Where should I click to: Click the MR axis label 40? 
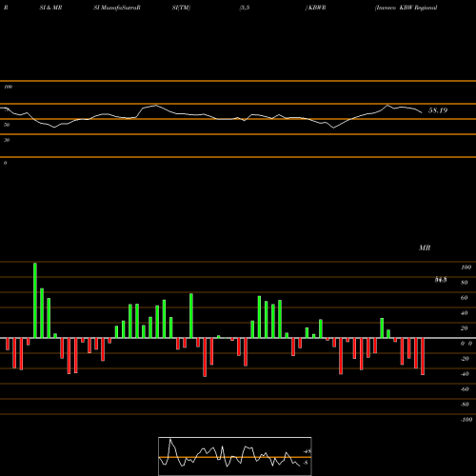click(464, 313)
